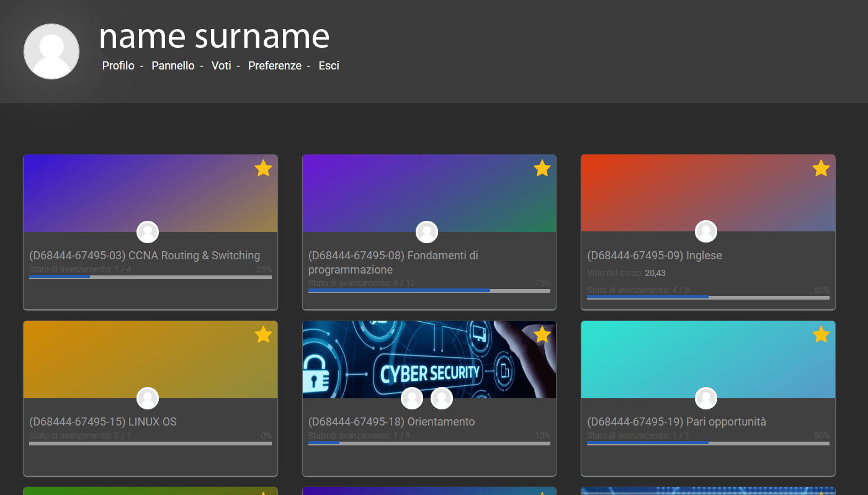Viewport: 868px width, 495px height.
Task: Open course (D68444-67495-18) Orientamento
Action: 391,422
